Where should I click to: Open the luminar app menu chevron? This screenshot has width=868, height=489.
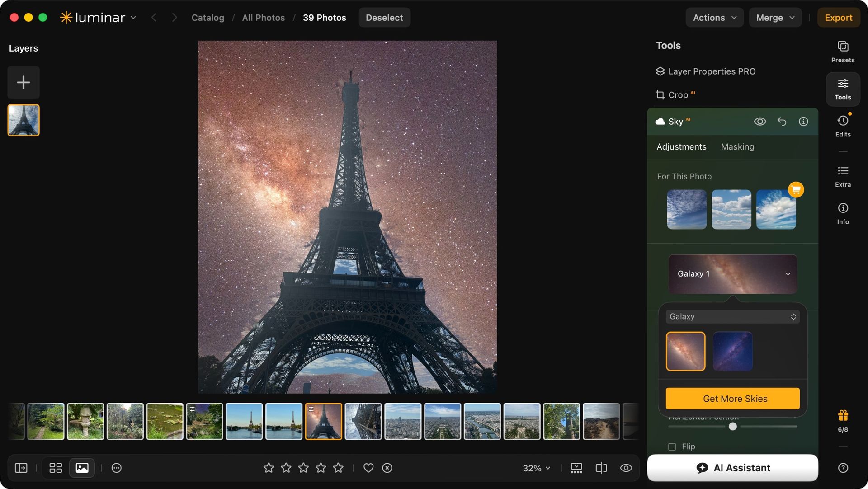click(x=133, y=18)
